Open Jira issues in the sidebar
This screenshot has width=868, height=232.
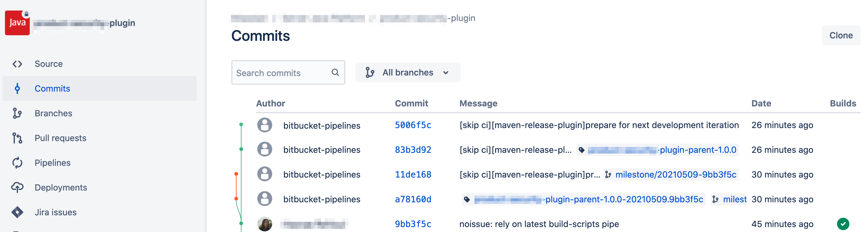click(x=100, y=213)
